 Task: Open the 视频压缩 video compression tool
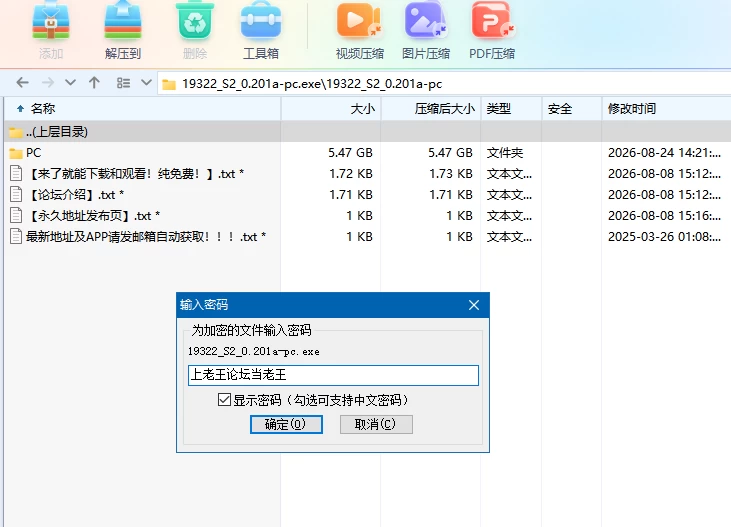click(359, 21)
